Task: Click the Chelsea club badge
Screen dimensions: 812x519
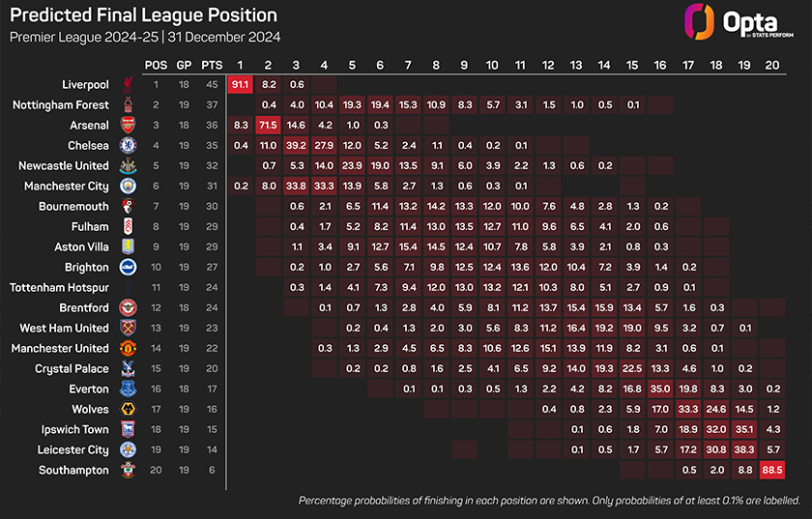Action: [128, 145]
